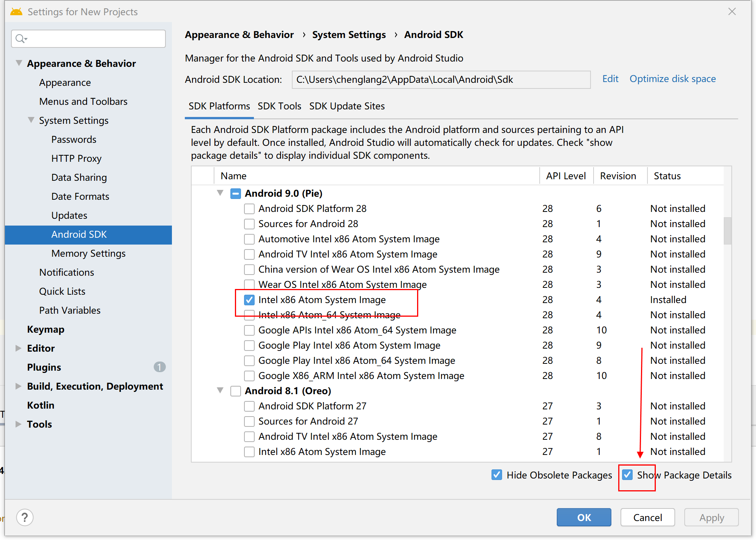Click the package list vertical scrollbar
Image resolution: width=756 pixels, height=540 pixels.
tap(728, 231)
